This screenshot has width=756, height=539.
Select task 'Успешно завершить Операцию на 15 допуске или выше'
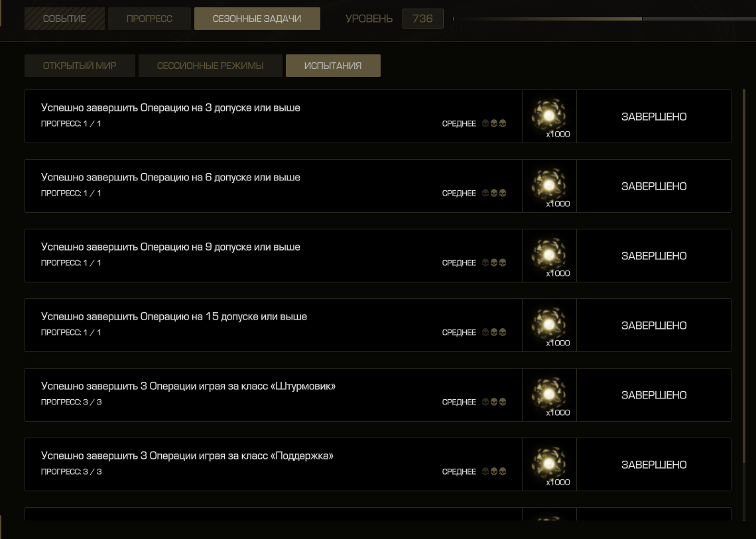pyautogui.click(x=174, y=316)
